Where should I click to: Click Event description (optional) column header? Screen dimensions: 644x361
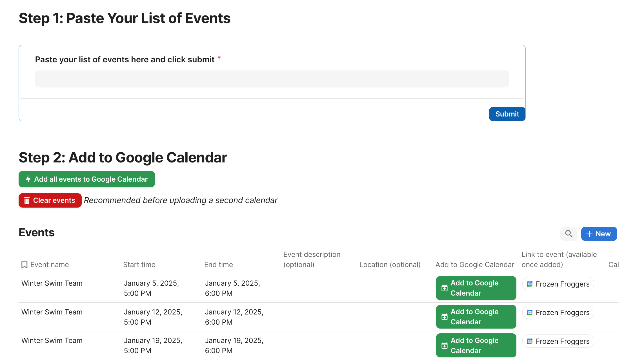312,259
